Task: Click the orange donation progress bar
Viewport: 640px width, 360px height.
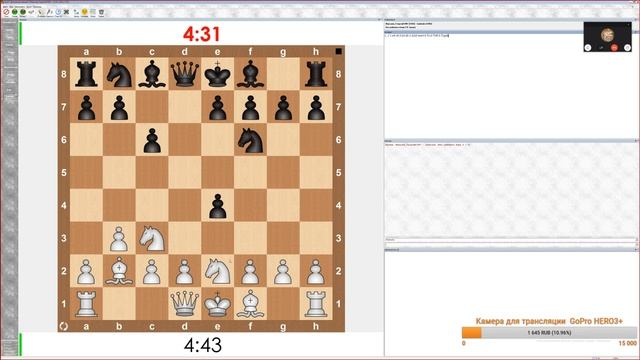Action: (x=549, y=333)
